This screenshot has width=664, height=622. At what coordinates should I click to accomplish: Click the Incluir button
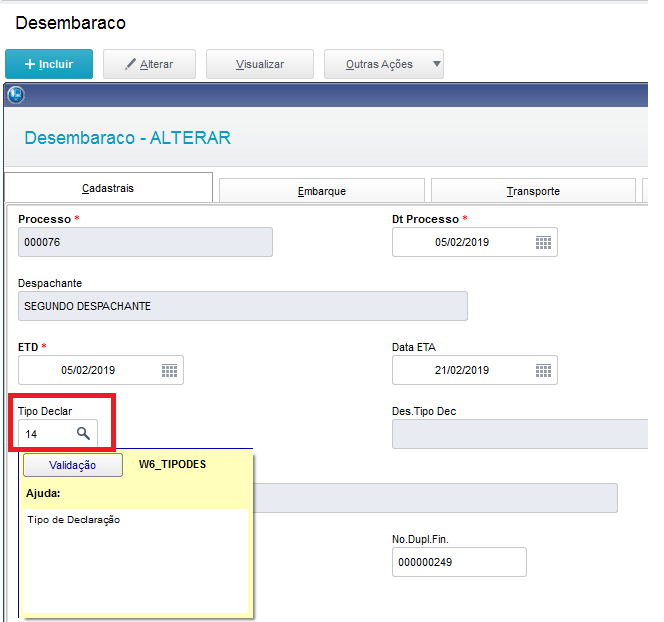(49, 64)
